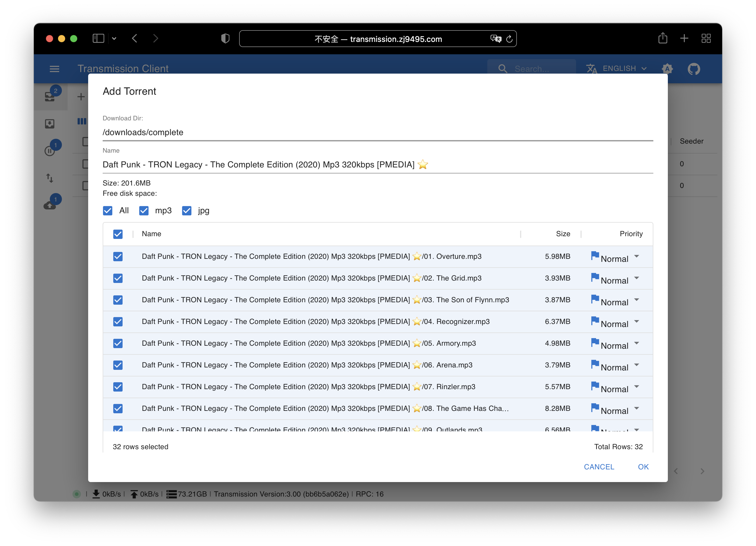Click the 6.37MB size cell
Viewport: 756px width, 546px height.
tap(557, 322)
